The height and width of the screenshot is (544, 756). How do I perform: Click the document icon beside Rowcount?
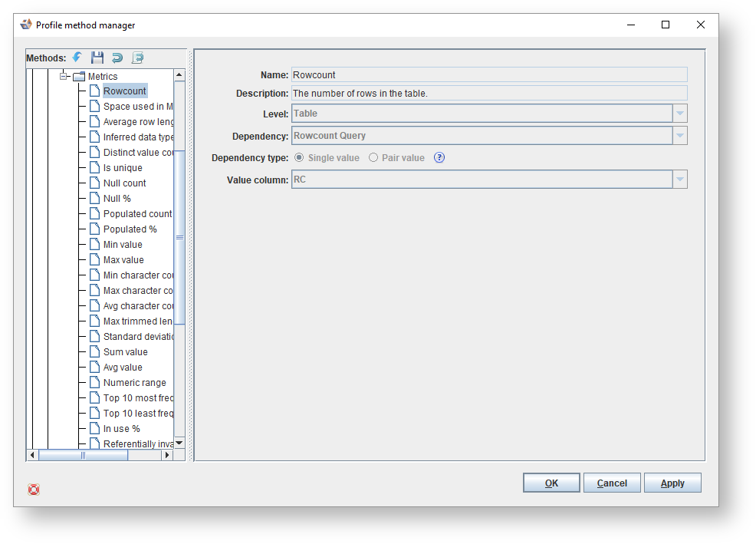94,91
